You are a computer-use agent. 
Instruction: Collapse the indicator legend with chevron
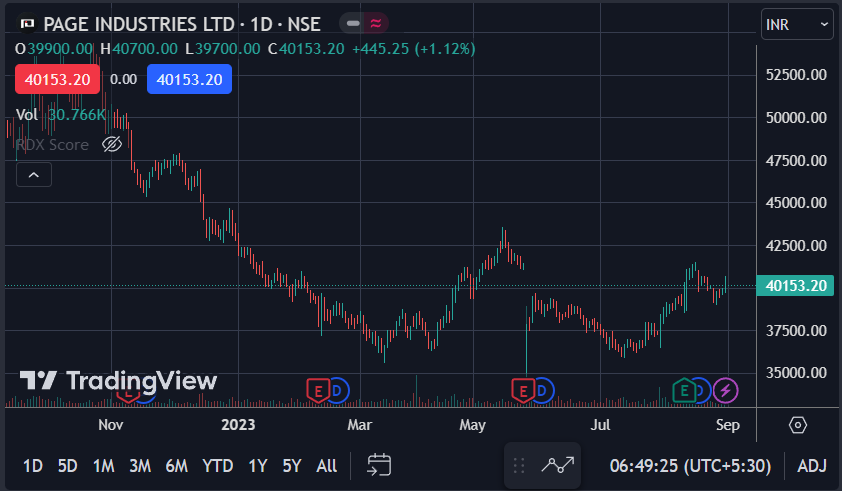33,175
